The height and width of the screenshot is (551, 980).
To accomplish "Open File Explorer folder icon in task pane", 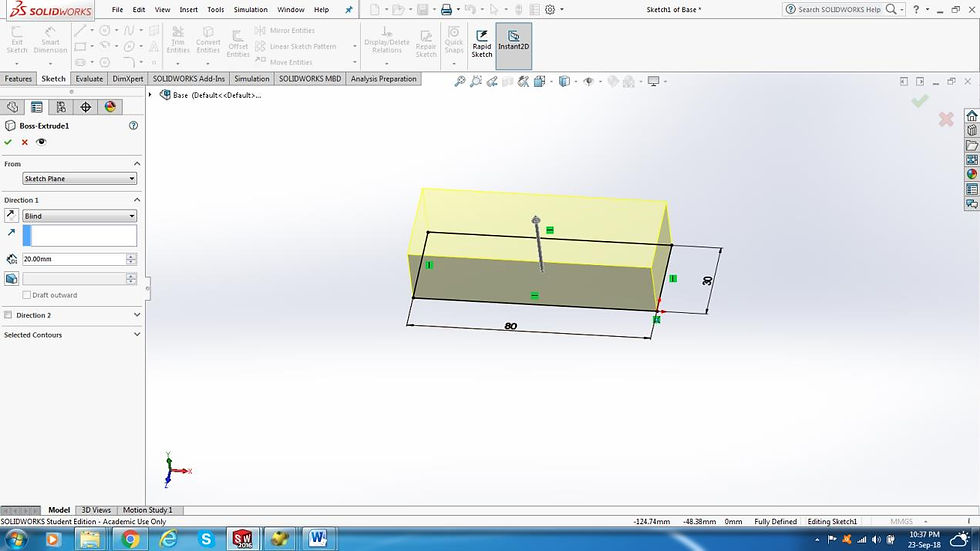I will coord(972,145).
